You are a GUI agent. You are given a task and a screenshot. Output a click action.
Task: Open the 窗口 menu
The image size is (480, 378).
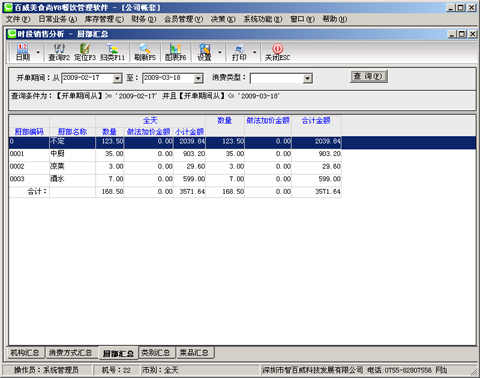pos(302,19)
